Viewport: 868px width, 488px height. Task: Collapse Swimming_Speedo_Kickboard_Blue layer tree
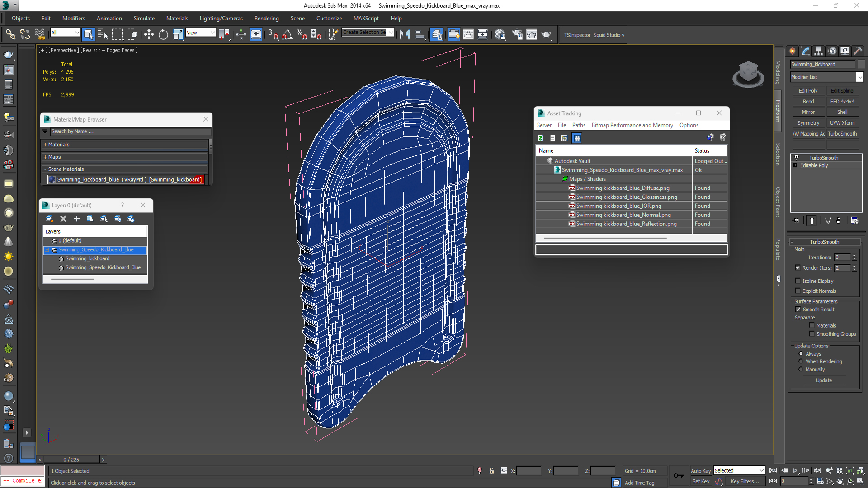click(x=47, y=250)
